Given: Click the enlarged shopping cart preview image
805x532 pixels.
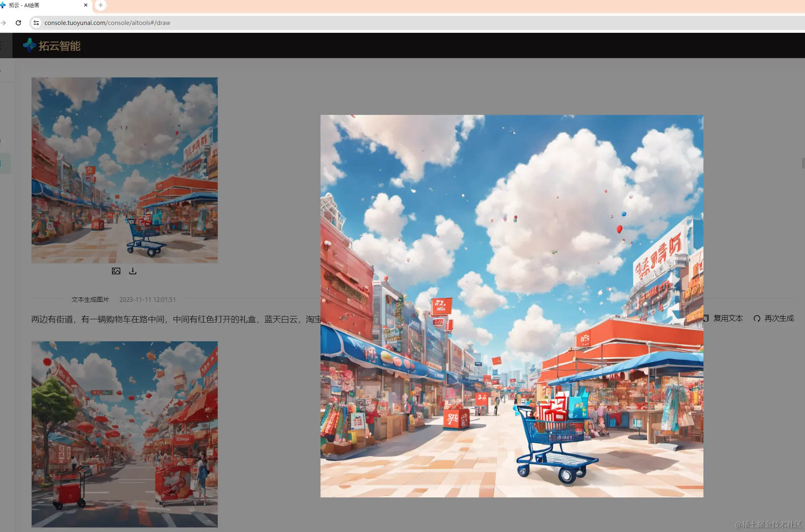Looking at the screenshot, I should (512, 306).
